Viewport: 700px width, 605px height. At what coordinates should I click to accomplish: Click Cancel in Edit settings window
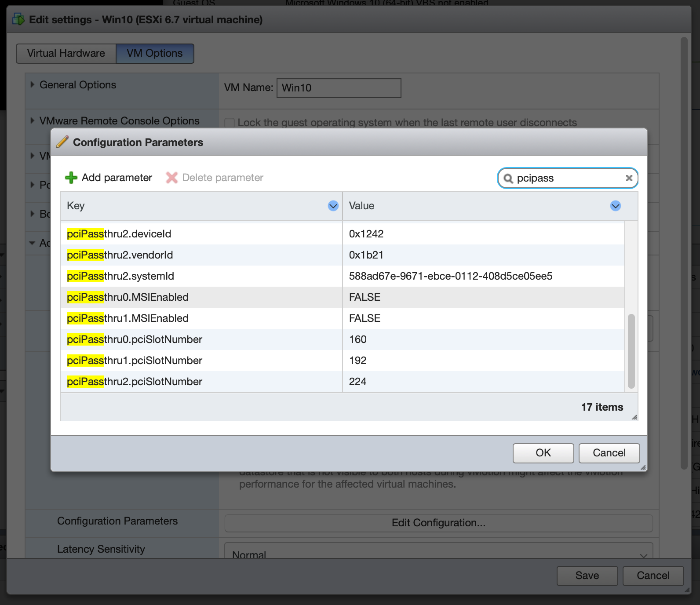[x=653, y=576]
